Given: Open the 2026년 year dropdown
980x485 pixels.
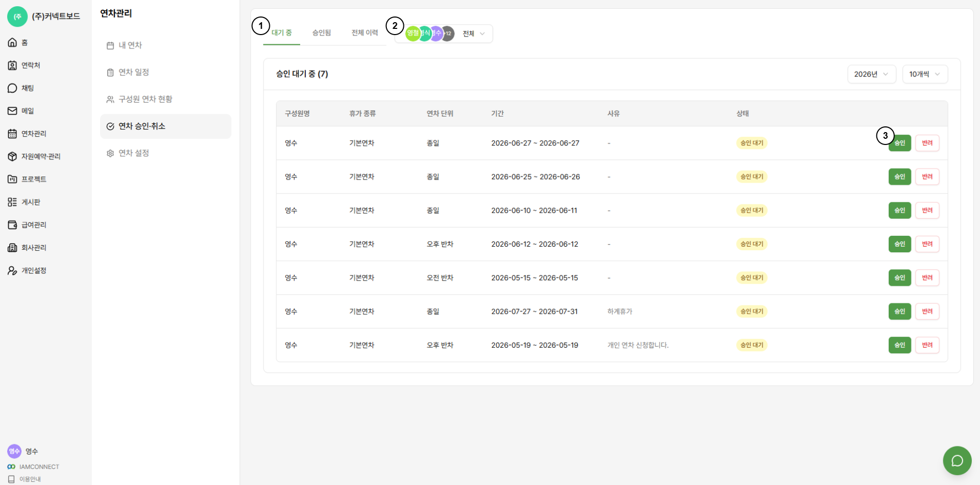Looking at the screenshot, I should tap(871, 74).
